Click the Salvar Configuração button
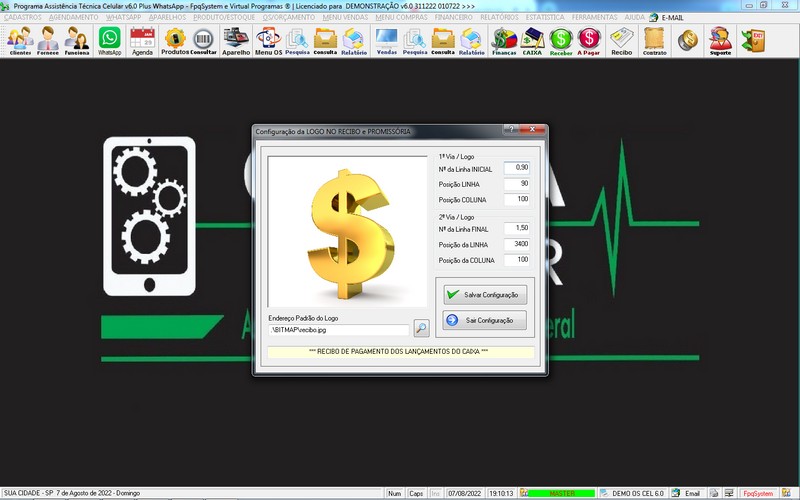This screenshot has width=800, height=500. coord(485,295)
